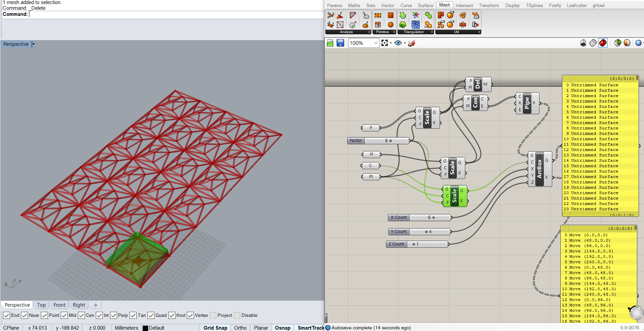Open the dropdown arrow beside the eye icon

pos(405,43)
